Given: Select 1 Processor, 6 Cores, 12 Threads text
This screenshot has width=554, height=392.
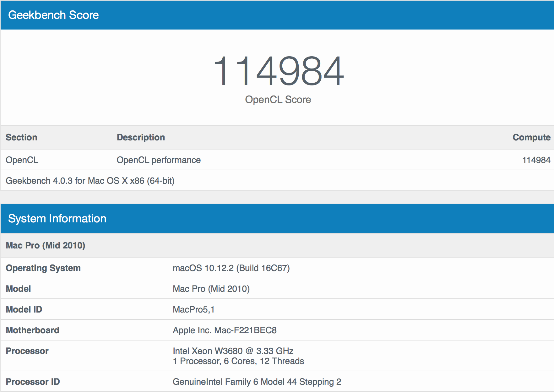Looking at the screenshot, I should [x=238, y=361].
